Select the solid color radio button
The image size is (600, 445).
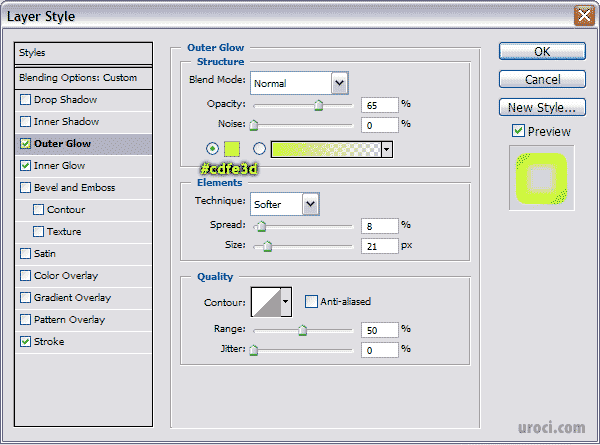[212, 148]
